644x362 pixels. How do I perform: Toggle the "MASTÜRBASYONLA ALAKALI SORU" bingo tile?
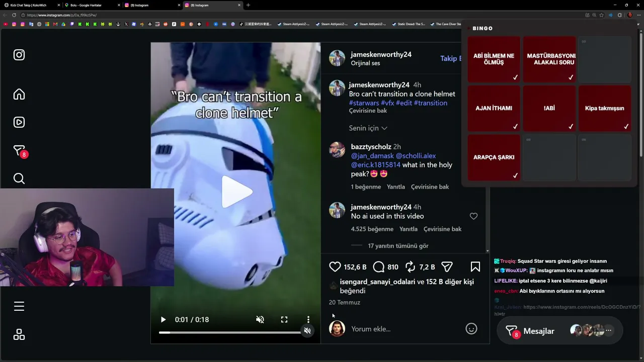[x=549, y=59]
